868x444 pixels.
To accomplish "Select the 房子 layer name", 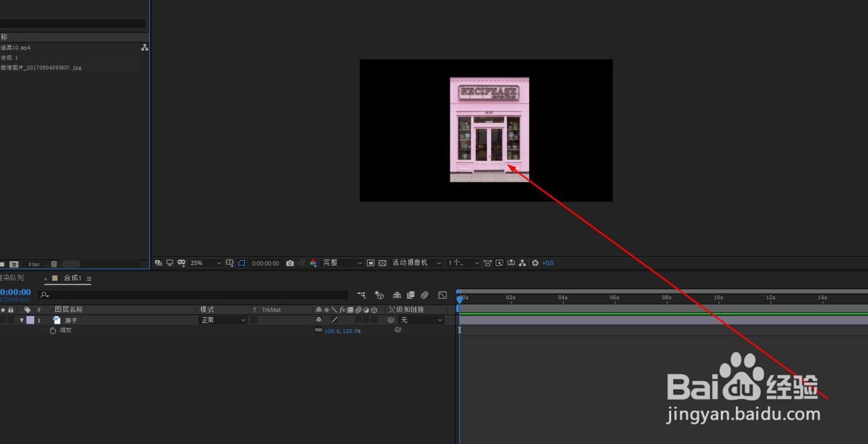I will coord(71,320).
